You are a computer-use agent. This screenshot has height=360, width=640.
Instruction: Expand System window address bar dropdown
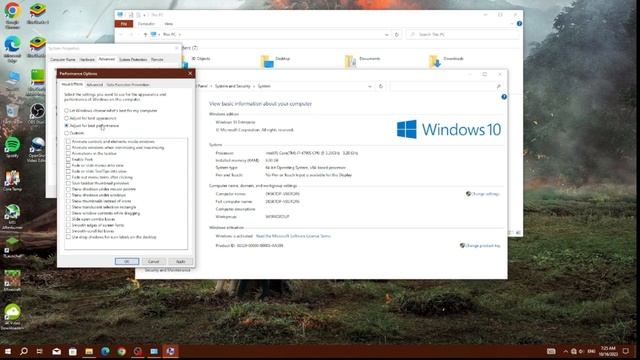[370, 87]
